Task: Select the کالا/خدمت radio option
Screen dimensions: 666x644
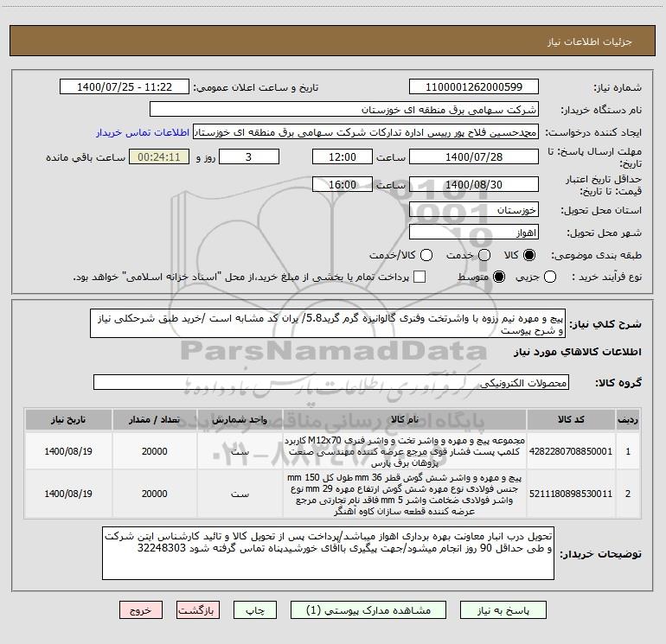Action: (x=426, y=255)
